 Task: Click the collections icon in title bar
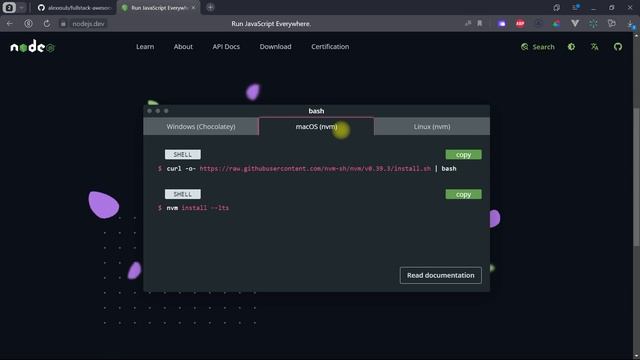[x=557, y=7]
